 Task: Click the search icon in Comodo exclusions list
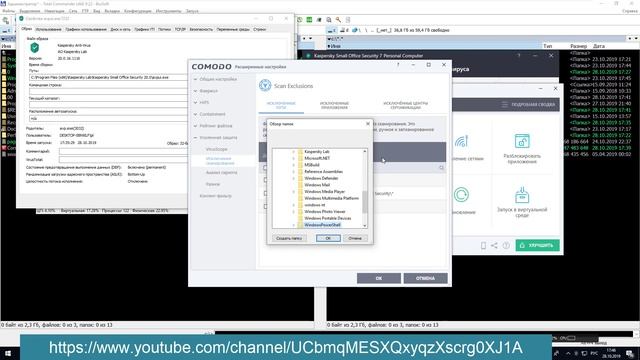441,168
